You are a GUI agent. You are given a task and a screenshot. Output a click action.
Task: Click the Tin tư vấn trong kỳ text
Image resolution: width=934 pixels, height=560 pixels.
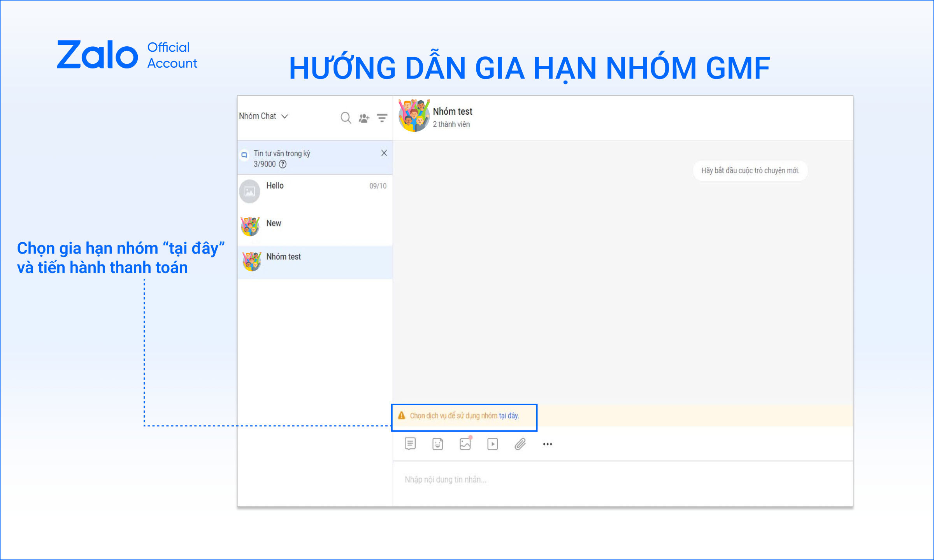[x=282, y=153]
